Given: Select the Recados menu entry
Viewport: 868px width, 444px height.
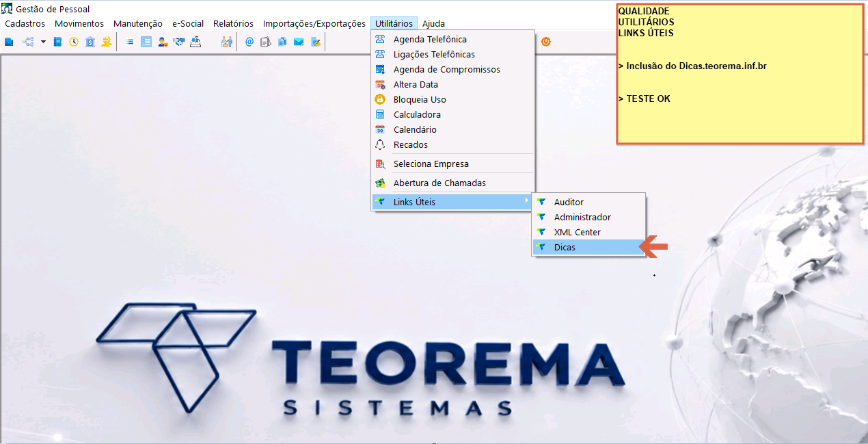Looking at the screenshot, I should (x=452, y=144).
